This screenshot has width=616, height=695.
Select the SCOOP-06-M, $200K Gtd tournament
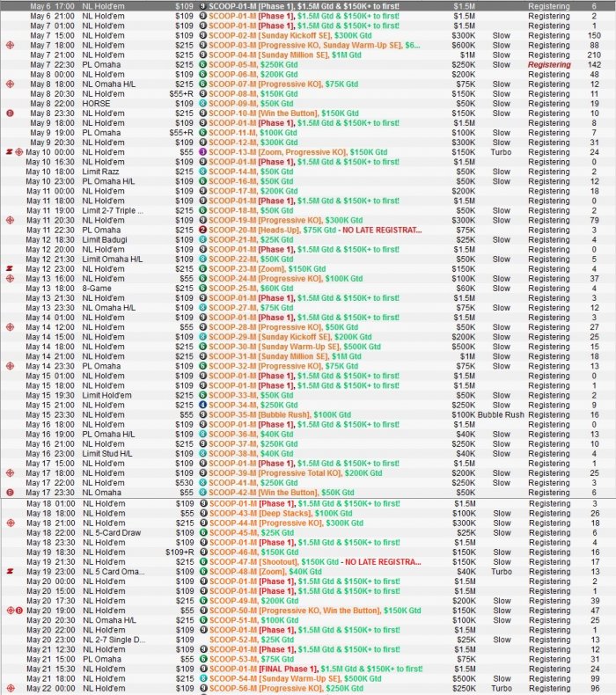[x=253, y=75]
